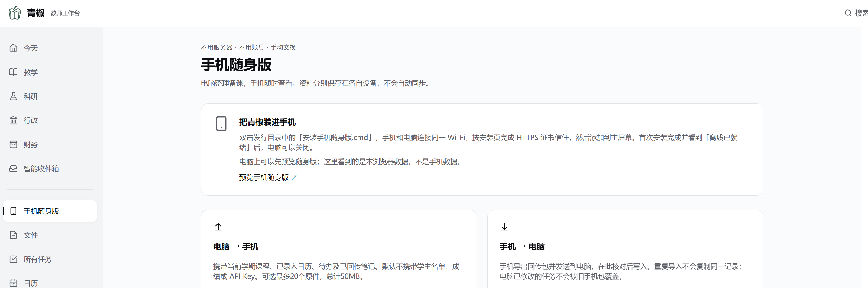Click the 教学 book icon

click(x=14, y=72)
